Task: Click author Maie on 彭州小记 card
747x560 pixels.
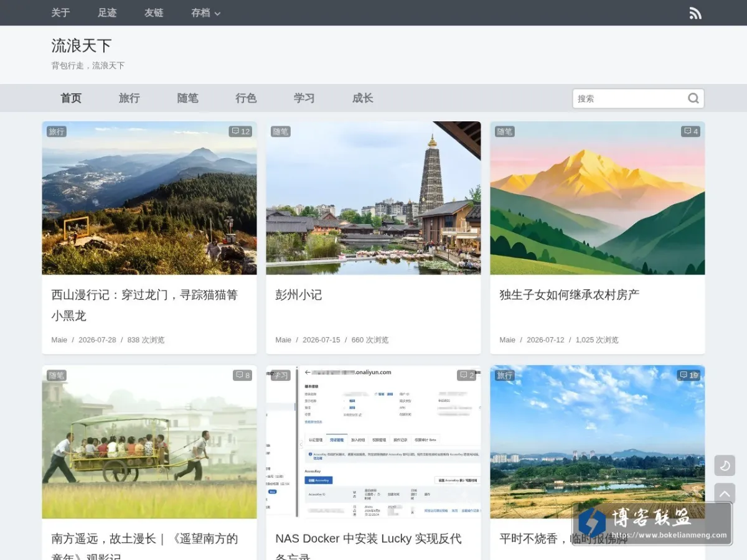Action: (283, 340)
